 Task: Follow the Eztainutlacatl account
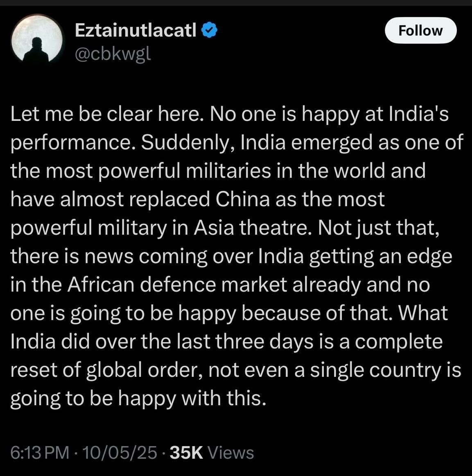point(420,30)
